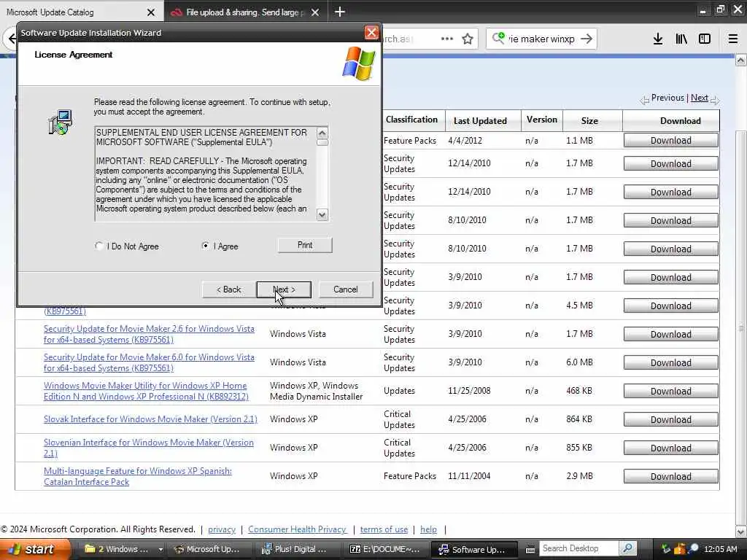The image size is (747, 560).
Task: Open a new browser tab
Action: coord(340,12)
